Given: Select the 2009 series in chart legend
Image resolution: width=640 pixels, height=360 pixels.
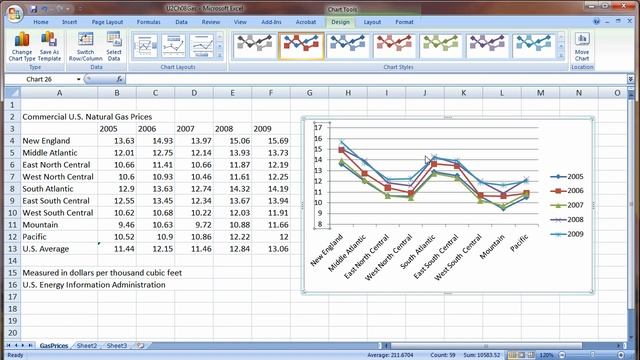Looking at the screenshot, I should 567,234.
